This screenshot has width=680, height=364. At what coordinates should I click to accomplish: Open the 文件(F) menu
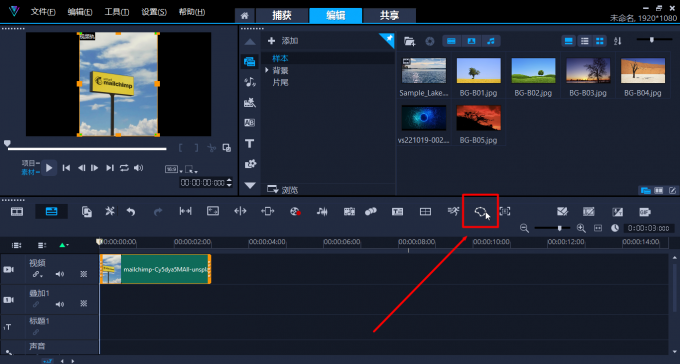coord(43,12)
